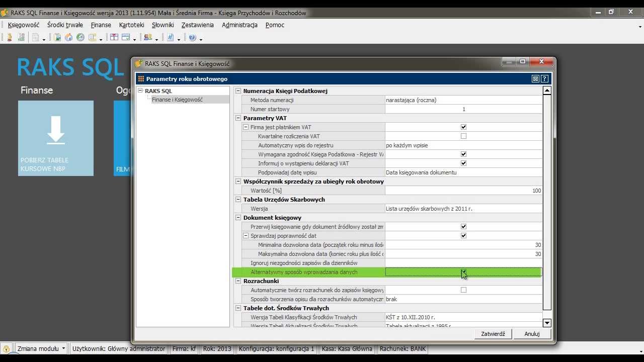Open dropdown arrow next to help icon

tap(201, 39)
